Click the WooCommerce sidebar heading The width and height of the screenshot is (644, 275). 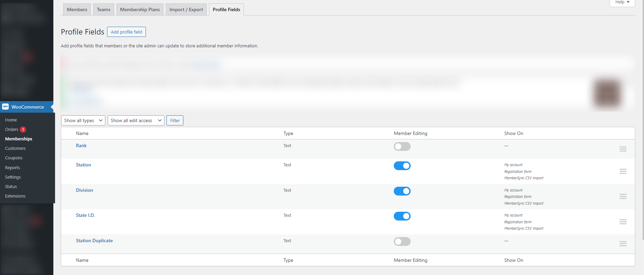pos(27,107)
